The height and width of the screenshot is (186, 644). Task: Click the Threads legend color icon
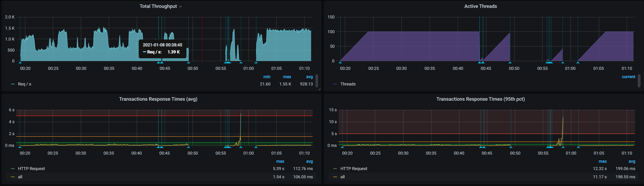click(x=335, y=84)
